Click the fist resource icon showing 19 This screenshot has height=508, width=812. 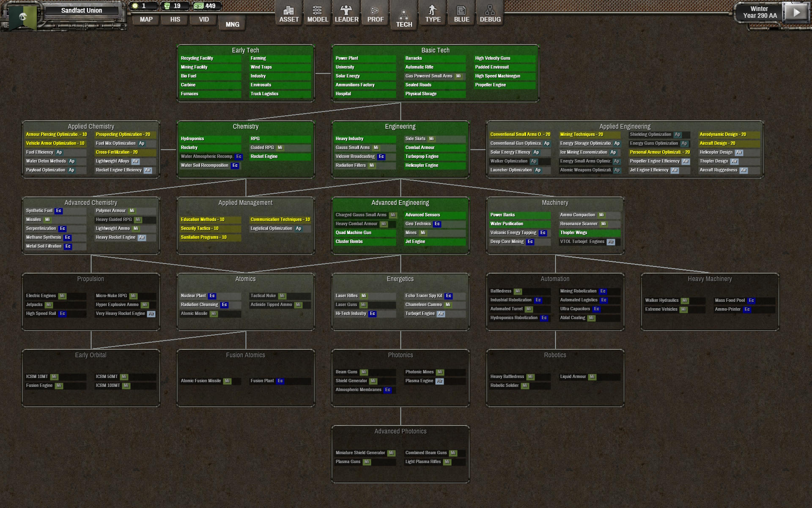point(166,6)
